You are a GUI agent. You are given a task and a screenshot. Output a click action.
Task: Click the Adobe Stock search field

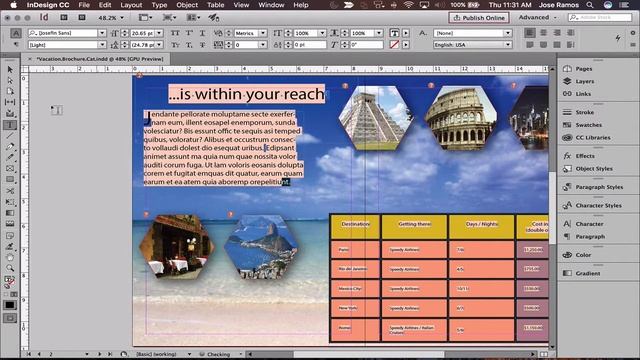(600, 18)
